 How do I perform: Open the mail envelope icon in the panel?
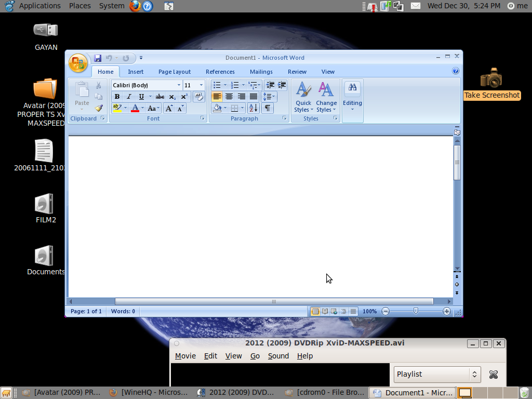pos(416,6)
